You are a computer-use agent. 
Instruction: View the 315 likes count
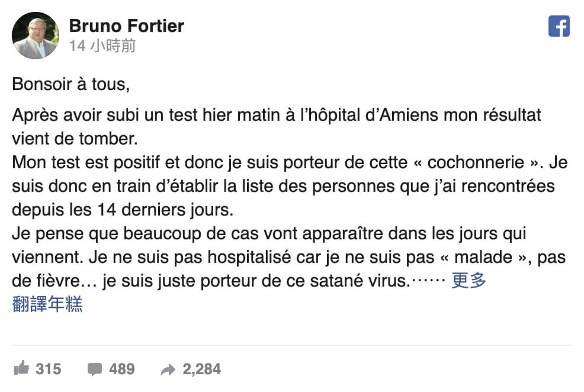[49, 369]
